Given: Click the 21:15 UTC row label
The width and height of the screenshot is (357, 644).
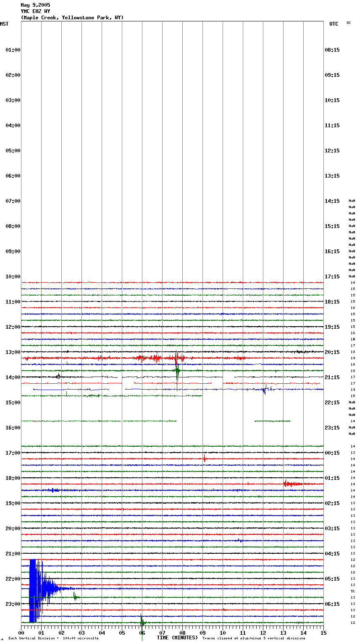Looking at the screenshot, I should 332,377.
